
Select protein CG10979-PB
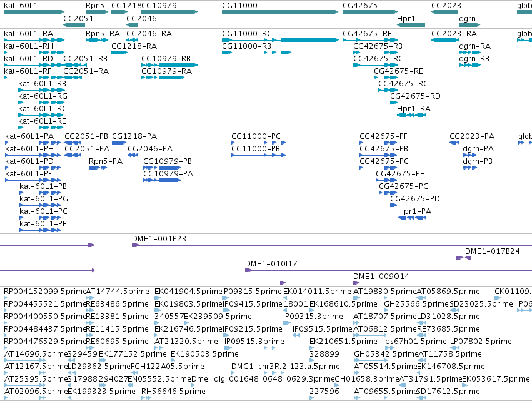[x=162, y=168]
